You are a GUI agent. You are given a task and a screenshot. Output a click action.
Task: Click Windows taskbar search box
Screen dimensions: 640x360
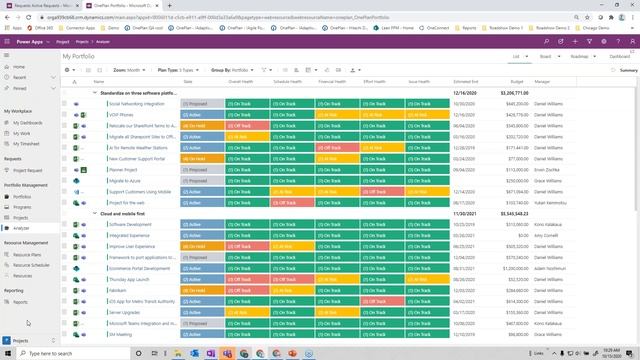[x=73, y=353]
